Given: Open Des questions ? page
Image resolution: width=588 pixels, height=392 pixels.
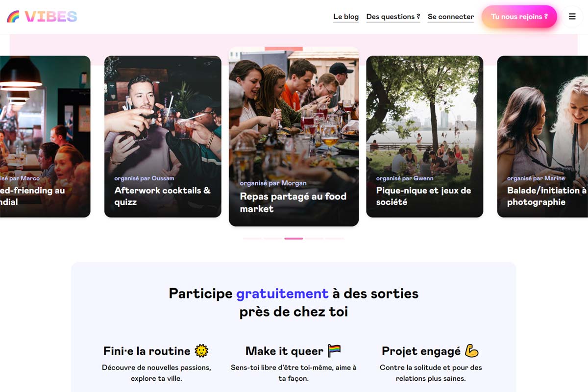Looking at the screenshot, I should [x=393, y=17].
